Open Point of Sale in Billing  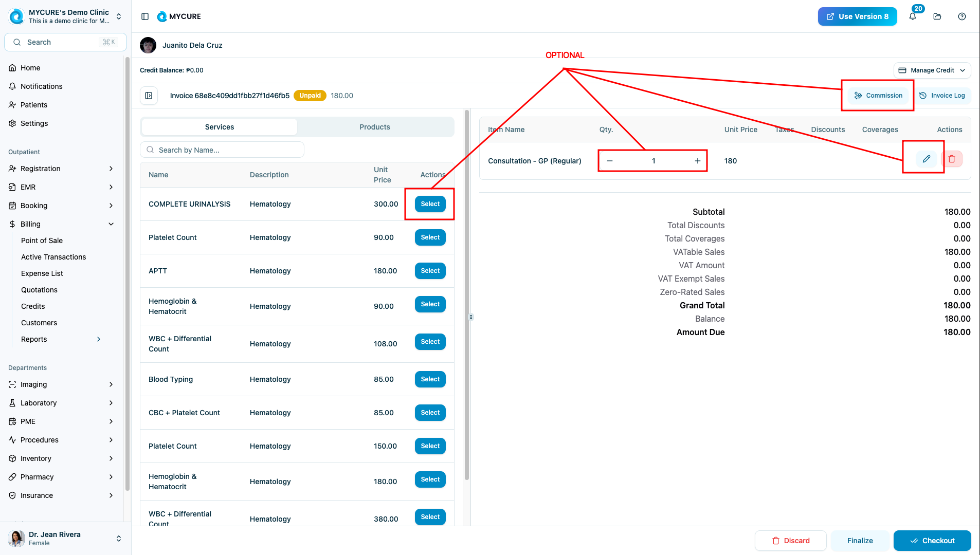(x=42, y=240)
